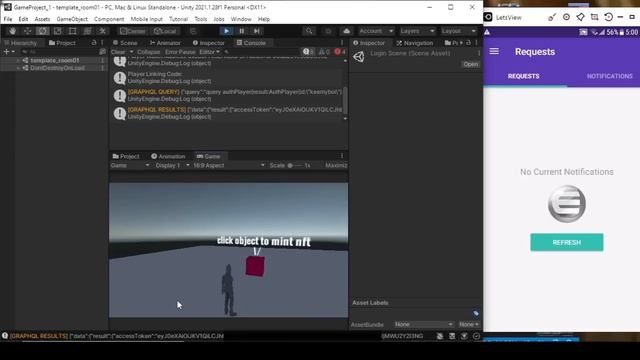Viewport: 640px width, 360px height.
Task: Toggle the Center pivot mode button
Action: click(x=133, y=31)
